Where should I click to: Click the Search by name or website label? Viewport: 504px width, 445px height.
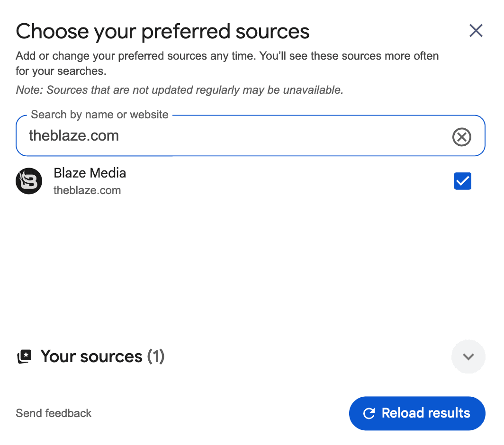[99, 115]
